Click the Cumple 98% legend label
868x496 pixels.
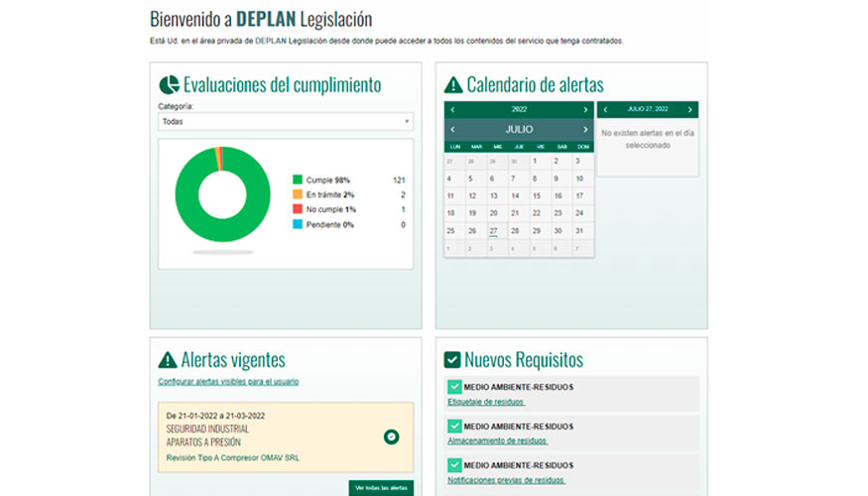(x=328, y=180)
